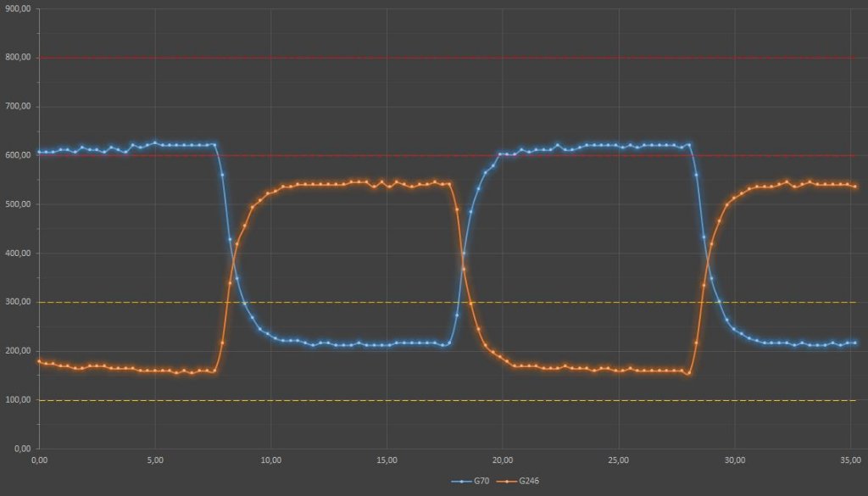Select the 800,00 vertical axis label
Viewport: 868px width, 496px height.
18,58
